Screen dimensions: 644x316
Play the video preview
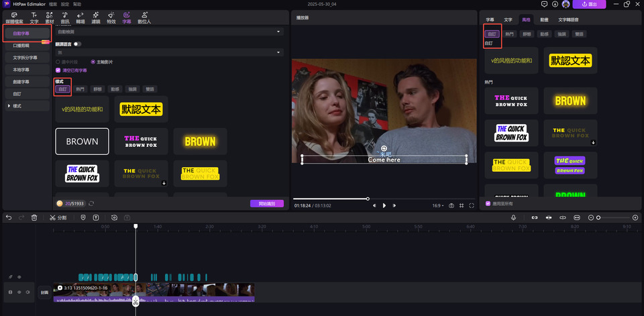tap(384, 205)
